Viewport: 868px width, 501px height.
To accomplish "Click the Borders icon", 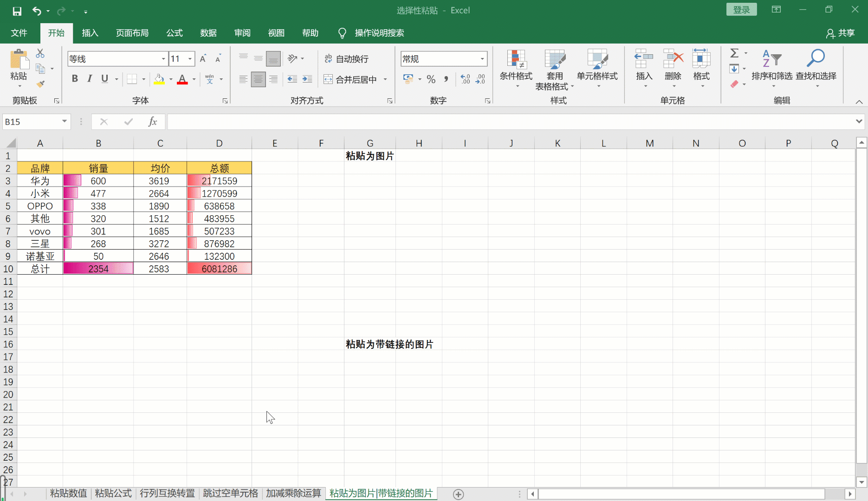I will coord(132,79).
